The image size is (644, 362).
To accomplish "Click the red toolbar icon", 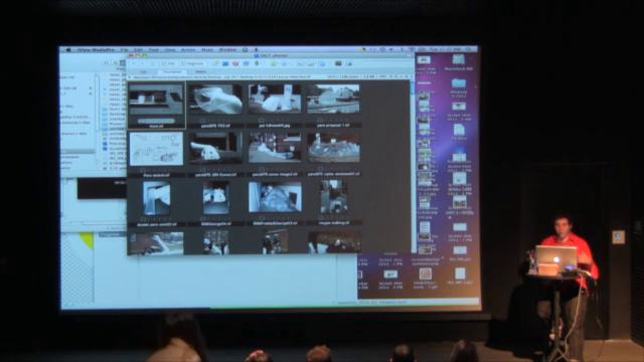I will click(x=235, y=64).
